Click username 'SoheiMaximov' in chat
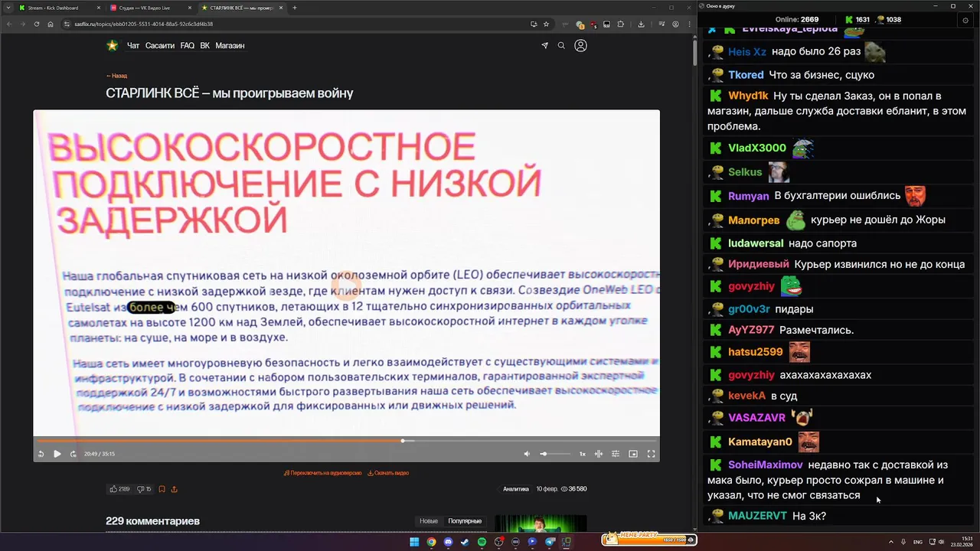This screenshot has width=980, height=551. tap(766, 465)
